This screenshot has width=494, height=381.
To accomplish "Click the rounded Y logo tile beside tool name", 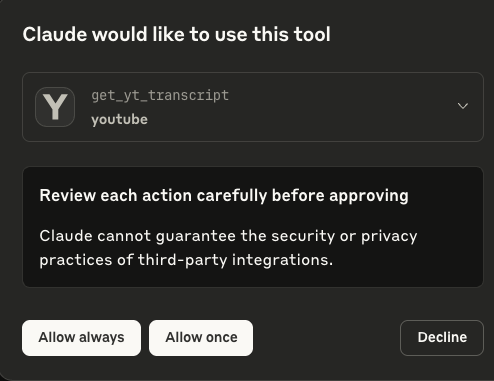I will point(55,107).
